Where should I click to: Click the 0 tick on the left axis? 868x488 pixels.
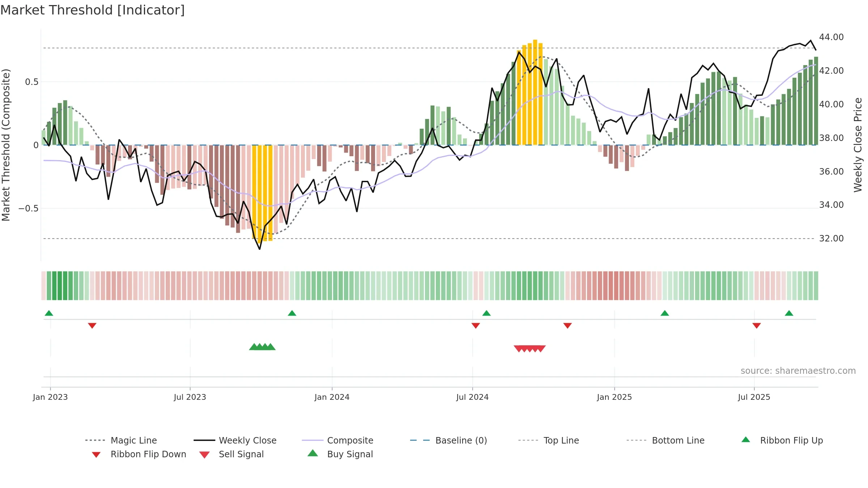click(x=36, y=145)
